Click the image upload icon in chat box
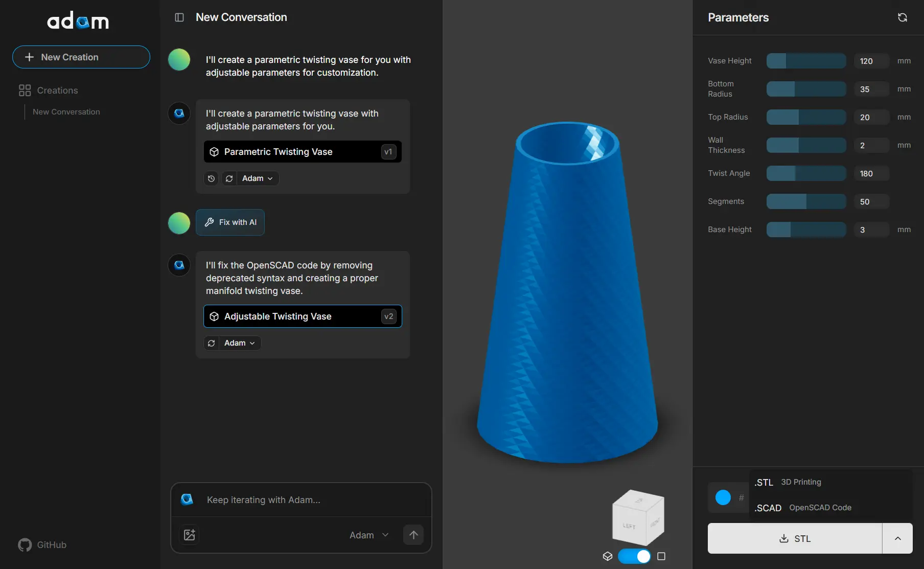Viewport: 924px width, 569px height. [190, 535]
